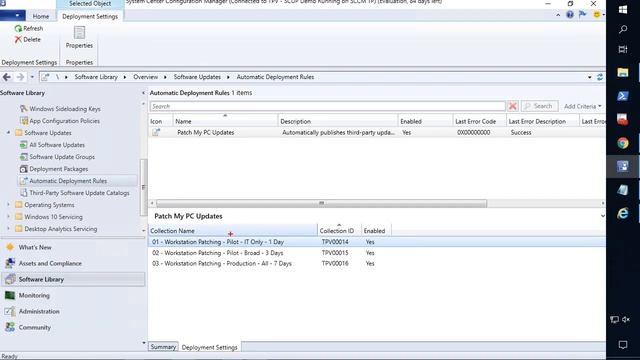640x360 pixels.
Task: Click the Software Updates breadcrumb
Action: (197, 77)
